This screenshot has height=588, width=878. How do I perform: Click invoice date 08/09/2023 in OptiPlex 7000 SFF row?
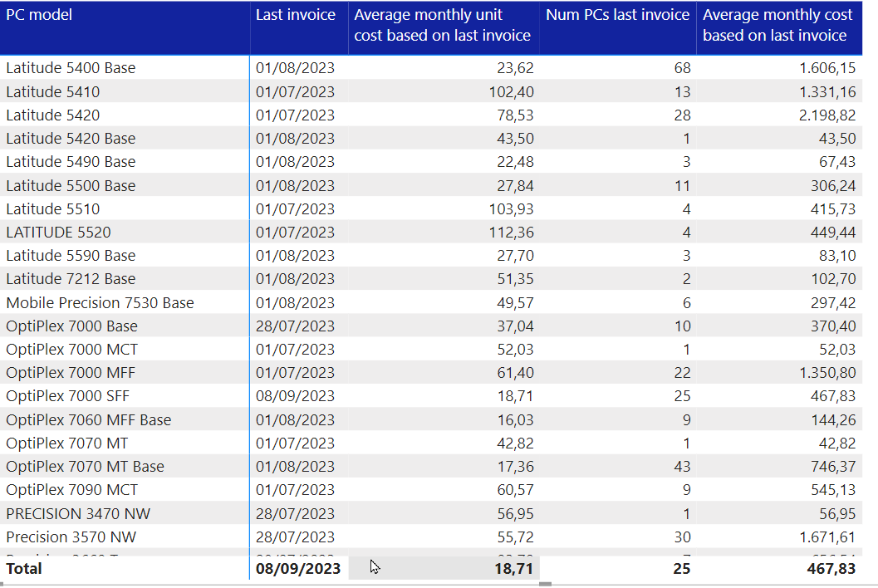[295, 396]
